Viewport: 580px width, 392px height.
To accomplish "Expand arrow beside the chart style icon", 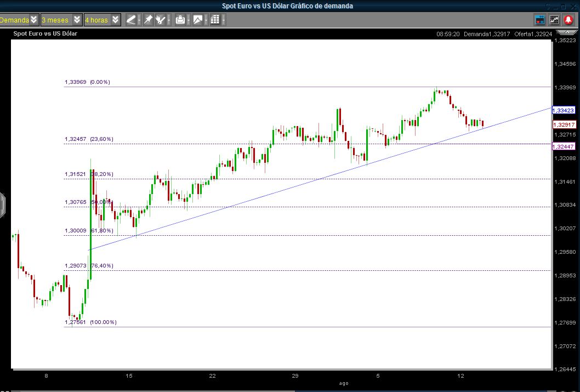I will [x=207, y=20].
